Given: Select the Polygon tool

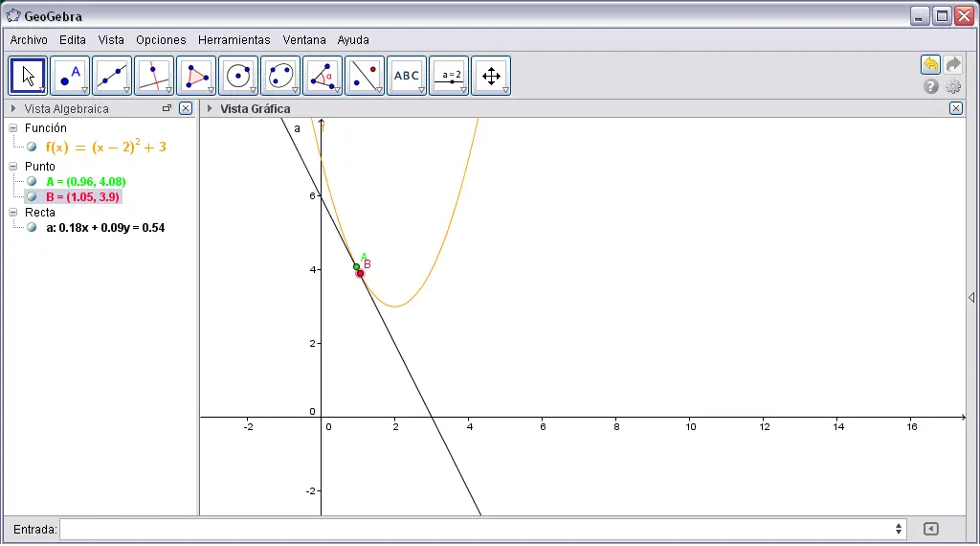Looking at the screenshot, I should click(196, 76).
